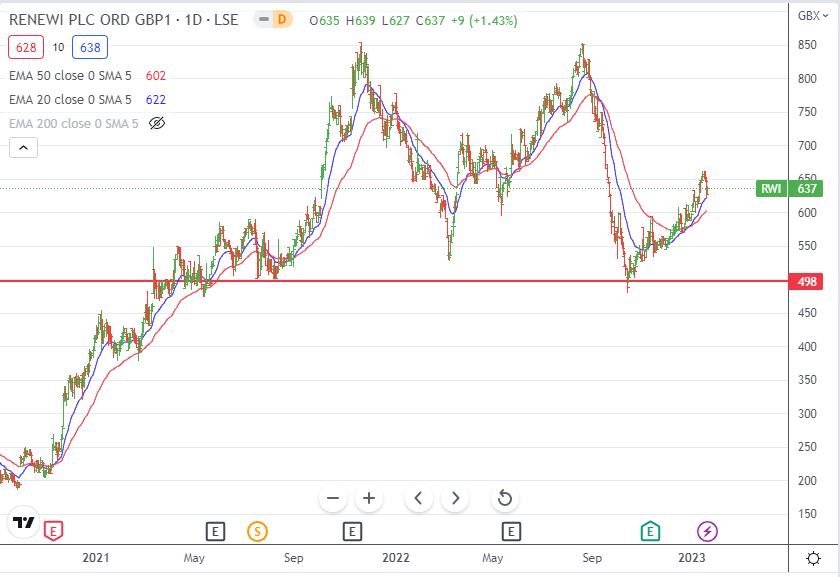Image resolution: width=840 pixels, height=577 pixels.
Task: Zoom out the chart with minus button
Action: click(x=333, y=498)
